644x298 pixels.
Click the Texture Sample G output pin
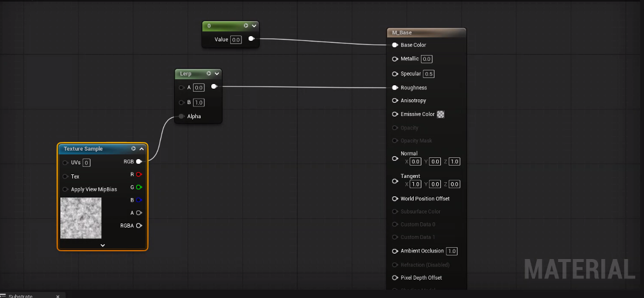pos(139,187)
